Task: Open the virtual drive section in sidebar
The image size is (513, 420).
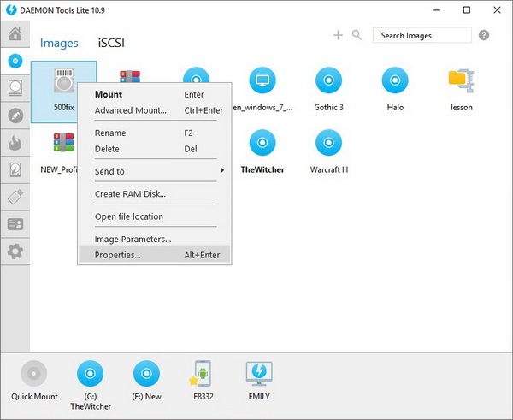Action: (x=15, y=88)
